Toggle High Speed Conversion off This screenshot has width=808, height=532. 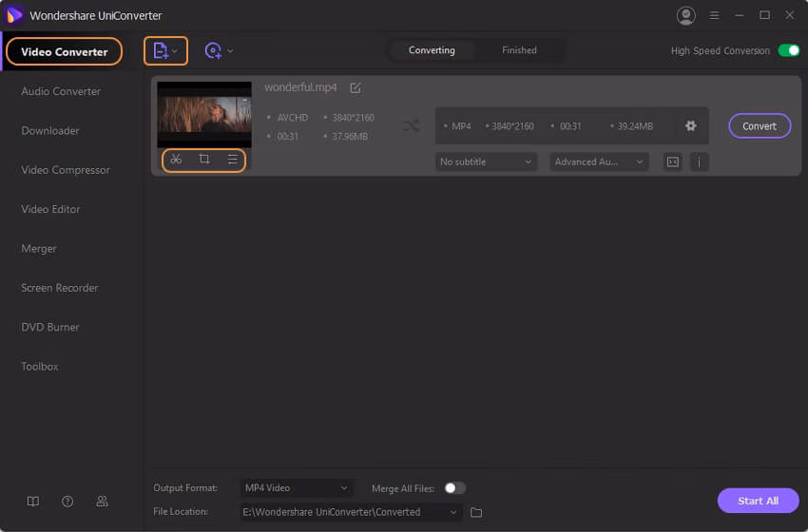point(788,50)
